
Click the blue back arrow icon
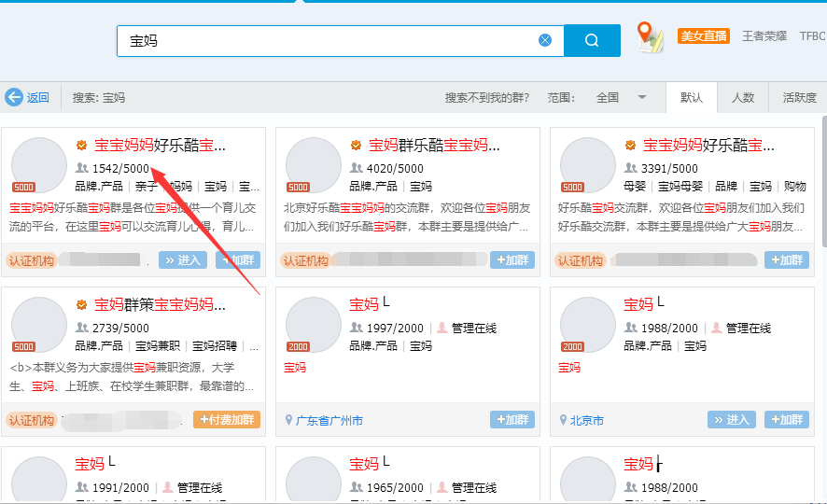coord(14,97)
